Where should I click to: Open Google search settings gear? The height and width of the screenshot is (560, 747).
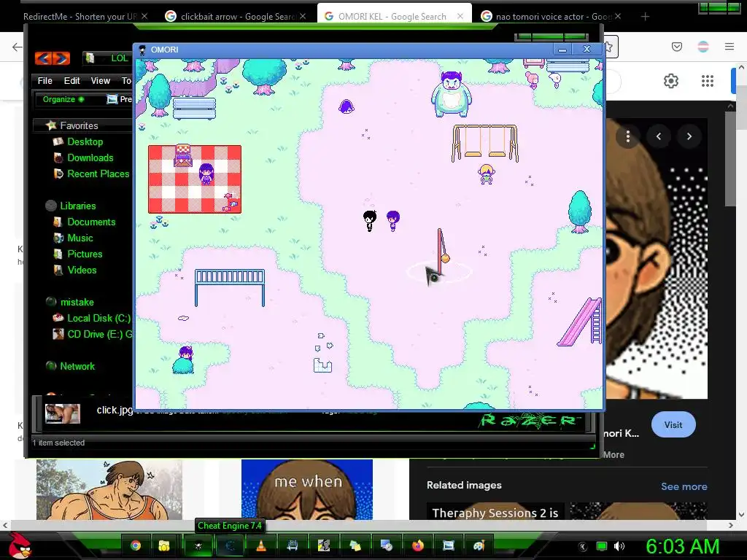671,81
